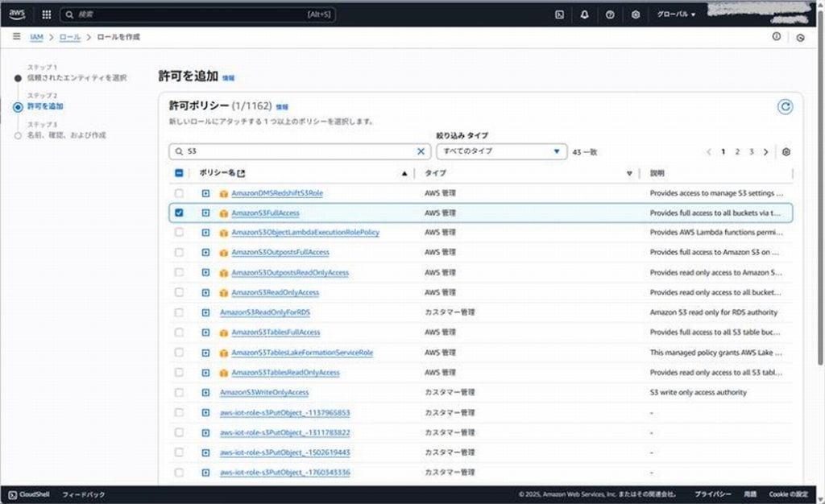Viewport: 825px width, 504px height.
Task: Expand the AmazonS3FullAccess policy details
Action: point(205,213)
